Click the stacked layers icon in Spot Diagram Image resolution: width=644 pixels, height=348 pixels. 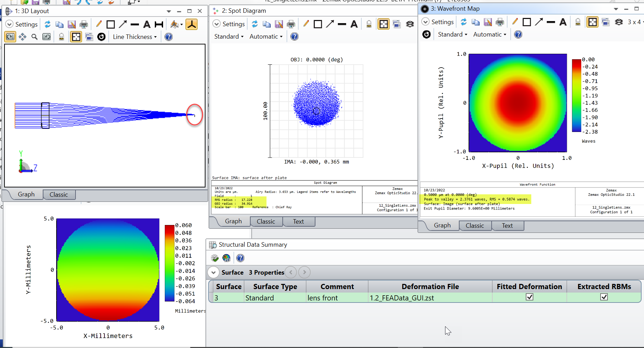410,24
